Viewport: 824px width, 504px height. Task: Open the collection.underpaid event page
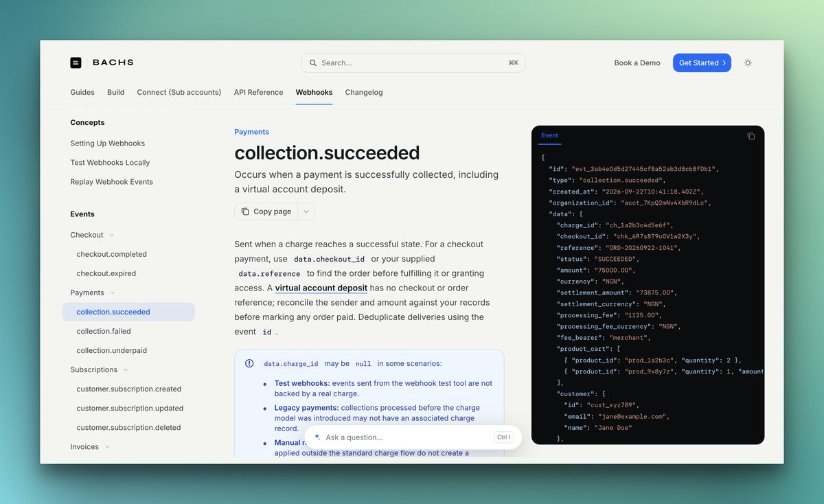[111, 350]
